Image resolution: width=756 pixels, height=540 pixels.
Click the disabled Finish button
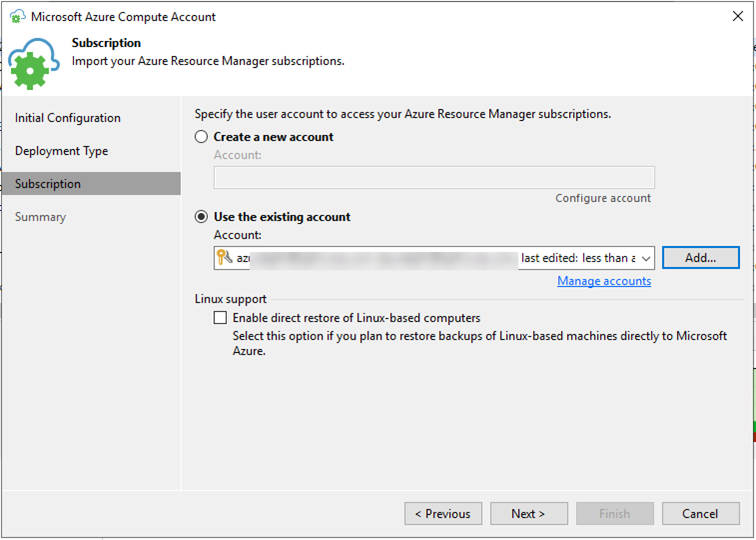[615, 514]
